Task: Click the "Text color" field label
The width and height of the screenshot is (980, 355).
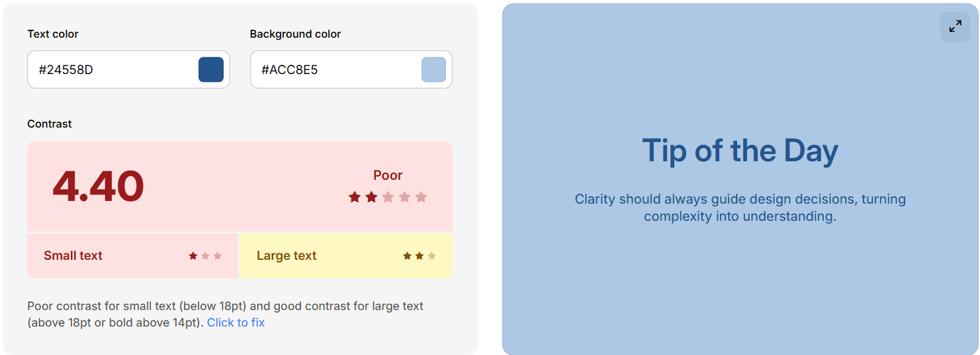Action: tap(53, 34)
